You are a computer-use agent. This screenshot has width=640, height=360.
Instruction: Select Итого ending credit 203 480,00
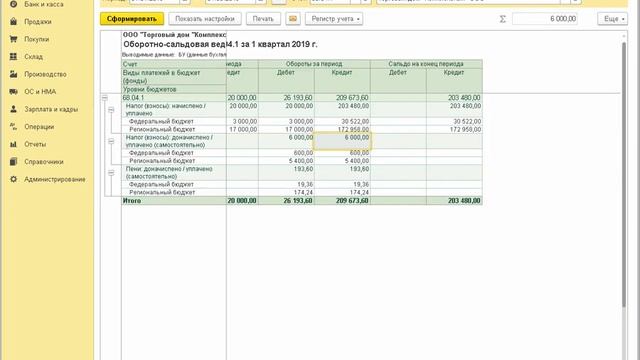454,201
